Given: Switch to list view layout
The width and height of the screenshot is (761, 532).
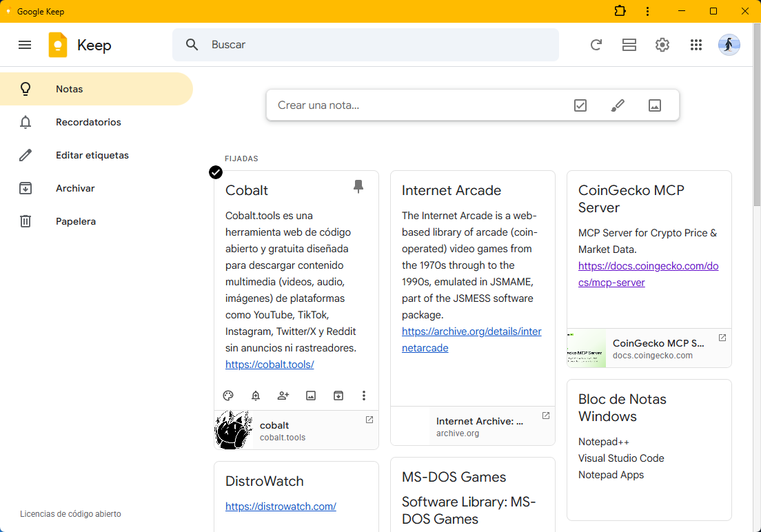Looking at the screenshot, I should pos(629,45).
